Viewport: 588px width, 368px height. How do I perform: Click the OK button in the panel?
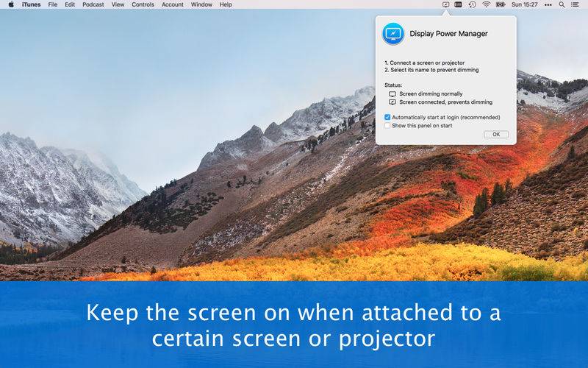click(496, 135)
